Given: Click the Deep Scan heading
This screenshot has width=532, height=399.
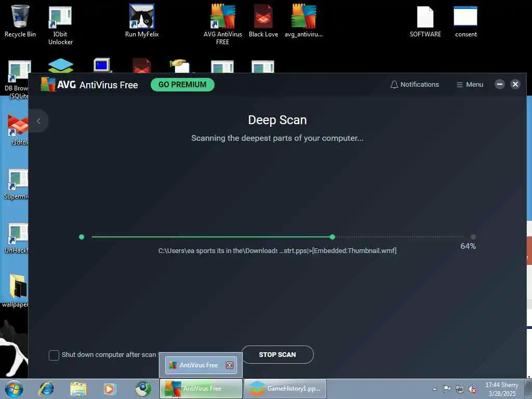Looking at the screenshot, I should [x=277, y=120].
